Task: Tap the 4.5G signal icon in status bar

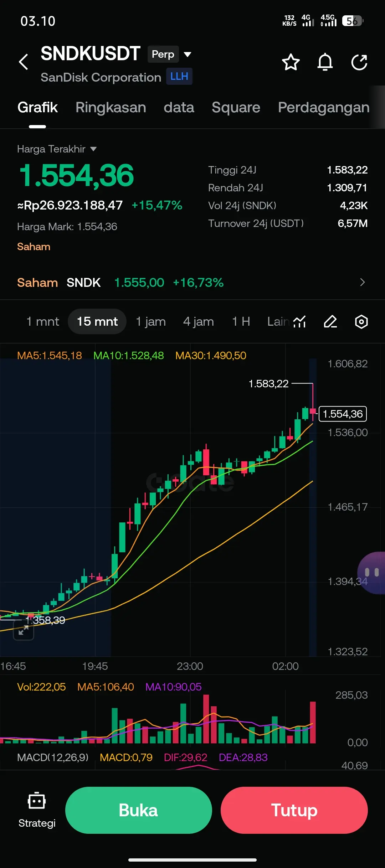Action: pyautogui.click(x=328, y=21)
